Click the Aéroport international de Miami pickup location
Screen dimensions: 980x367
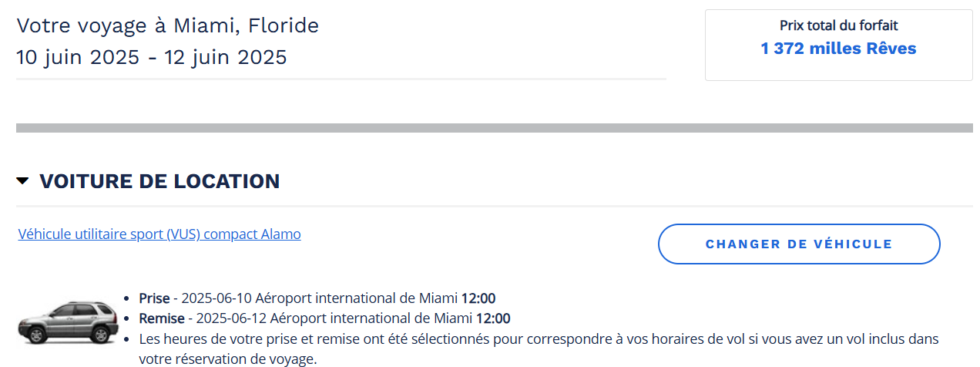(x=357, y=298)
